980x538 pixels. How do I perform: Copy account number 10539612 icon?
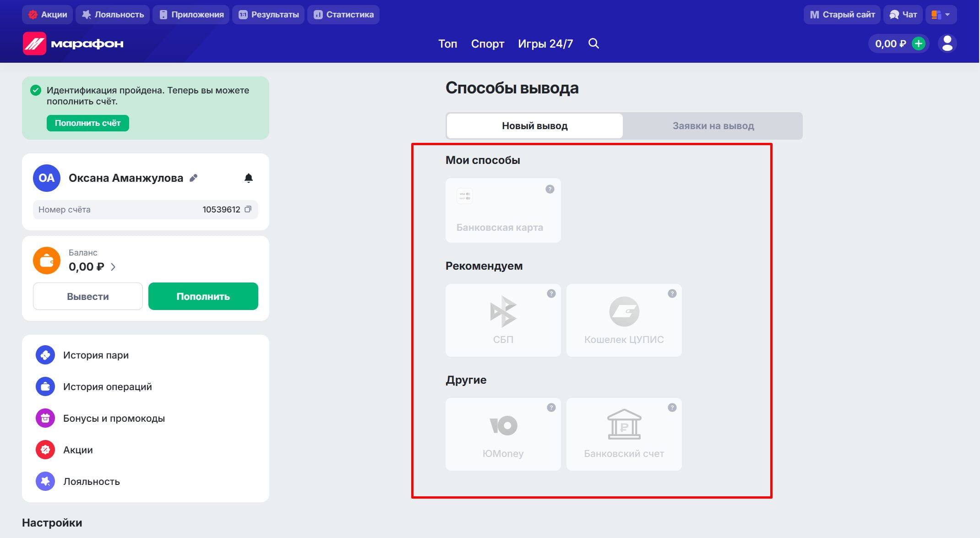(x=248, y=209)
